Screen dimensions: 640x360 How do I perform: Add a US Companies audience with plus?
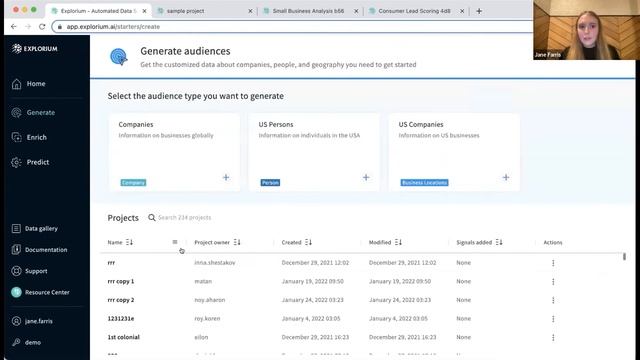pyautogui.click(x=506, y=178)
